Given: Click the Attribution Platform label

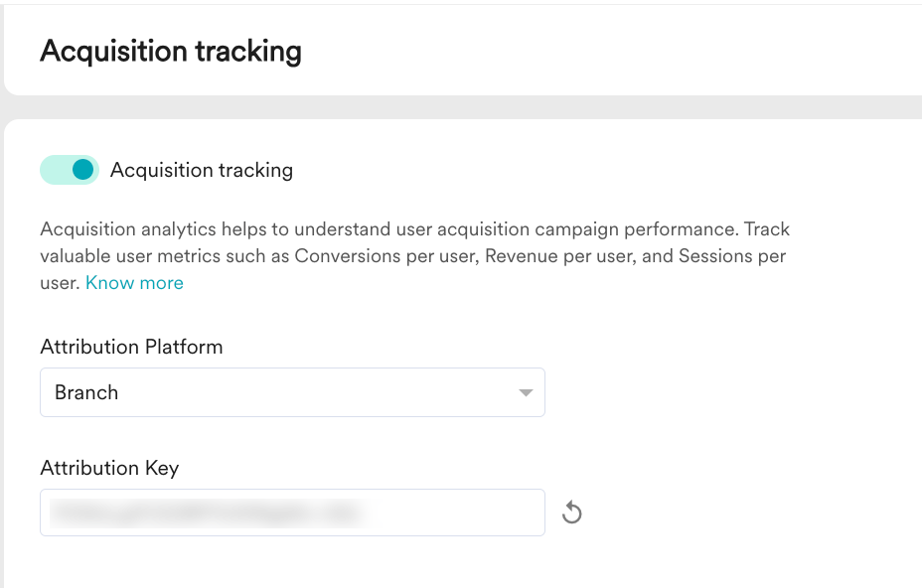Looking at the screenshot, I should pos(132,347).
